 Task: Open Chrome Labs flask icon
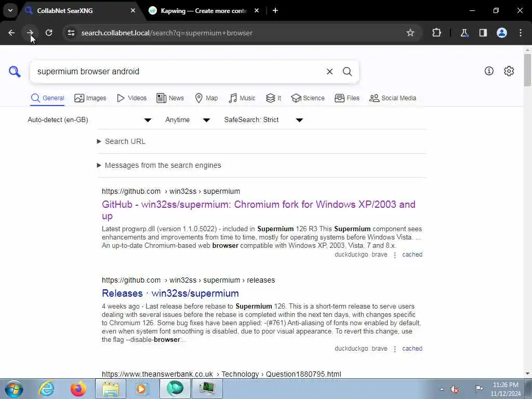point(464,33)
